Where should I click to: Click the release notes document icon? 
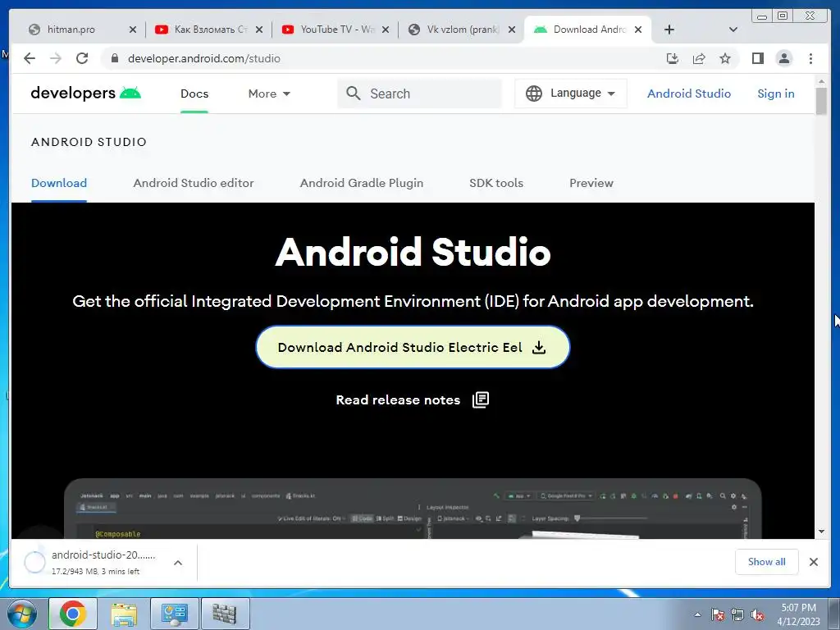point(481,399)
